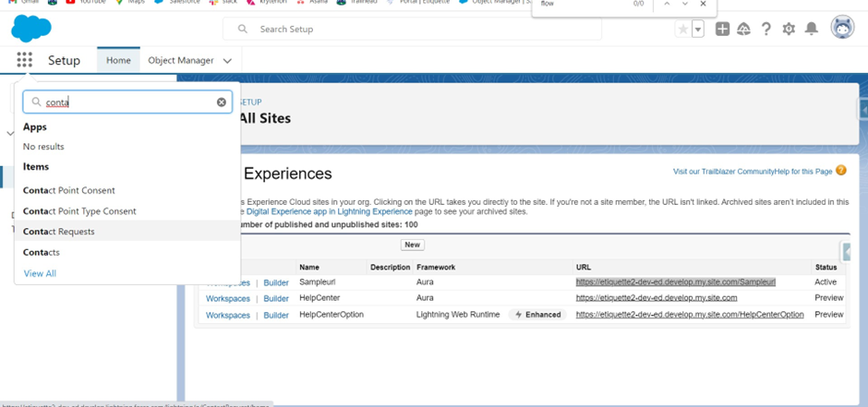Click the Framework column header
Screen dimensions: 868x407
436,267
